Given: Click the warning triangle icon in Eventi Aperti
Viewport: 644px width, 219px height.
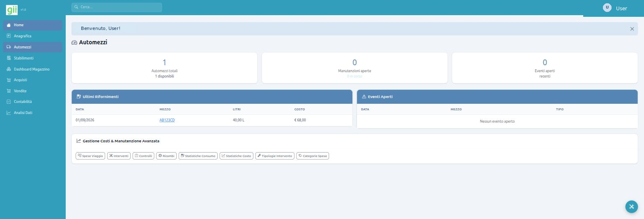Looking at the screenshot, I should (364, 97).
